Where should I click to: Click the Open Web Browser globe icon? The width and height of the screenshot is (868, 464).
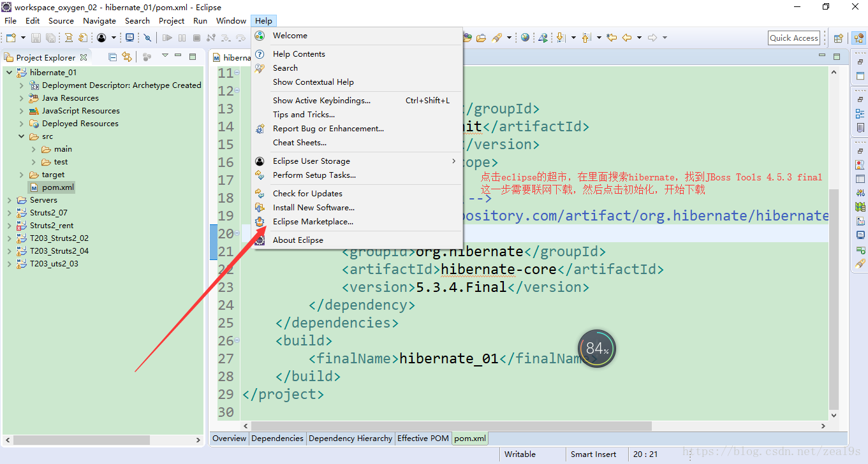click(525, 38)
